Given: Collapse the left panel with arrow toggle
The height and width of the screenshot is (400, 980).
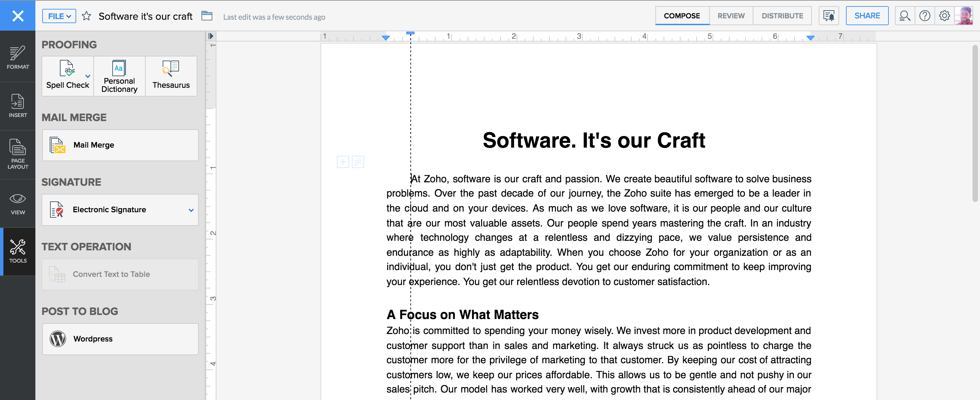Looking at the screenshot, I should click(x=211, y=36).
